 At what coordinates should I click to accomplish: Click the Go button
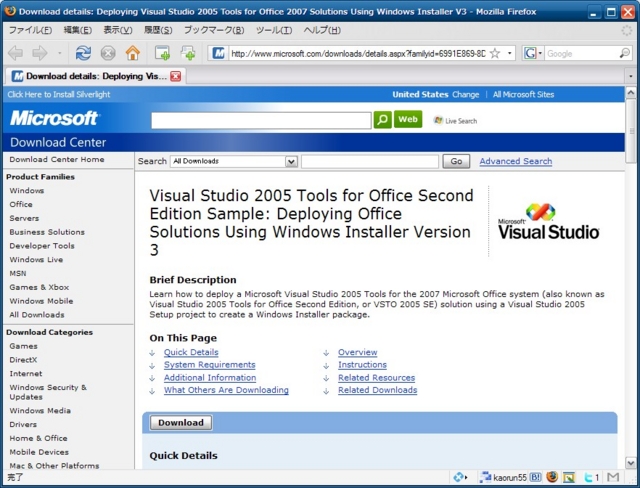(456, 161)
